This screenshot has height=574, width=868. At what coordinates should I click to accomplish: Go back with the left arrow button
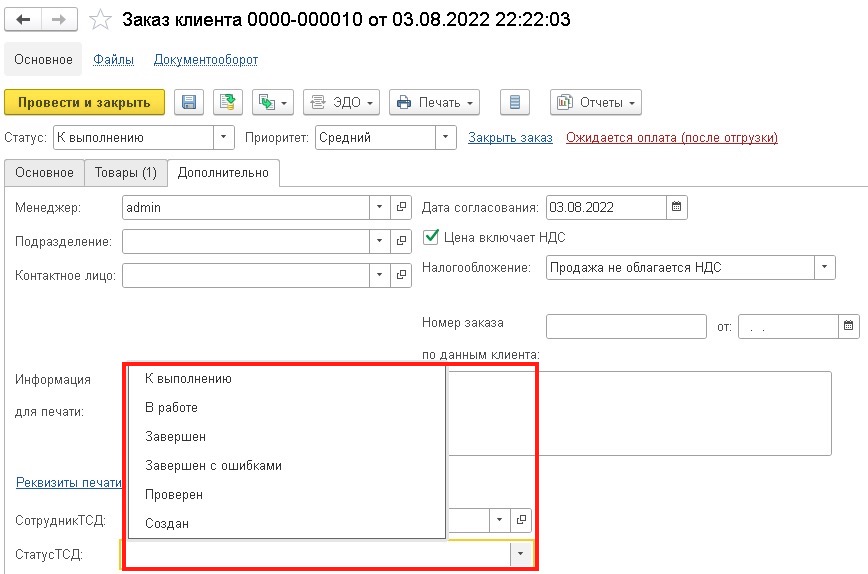coord(23,20)
